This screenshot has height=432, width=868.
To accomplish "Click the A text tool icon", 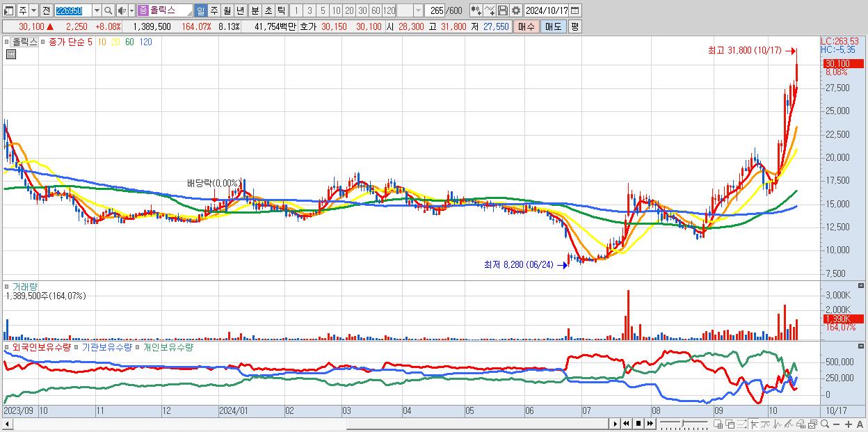I will coord(860,424).
